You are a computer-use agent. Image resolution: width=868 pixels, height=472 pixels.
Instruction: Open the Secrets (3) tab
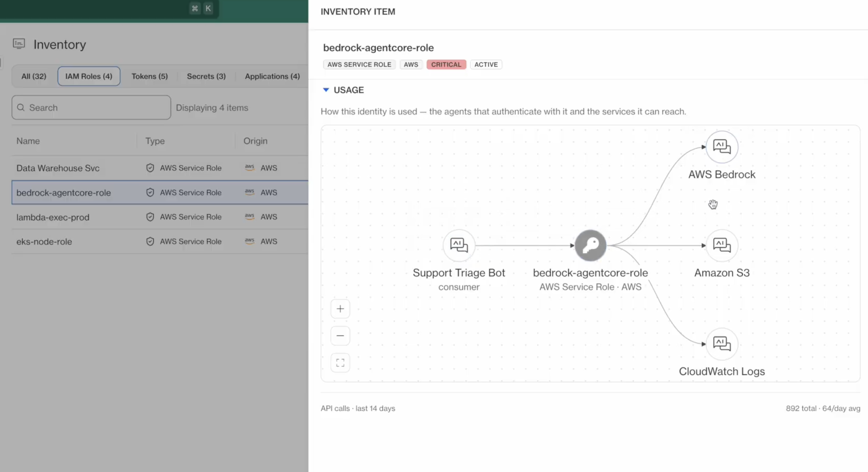pyautogui.click(x=206, y=76)
